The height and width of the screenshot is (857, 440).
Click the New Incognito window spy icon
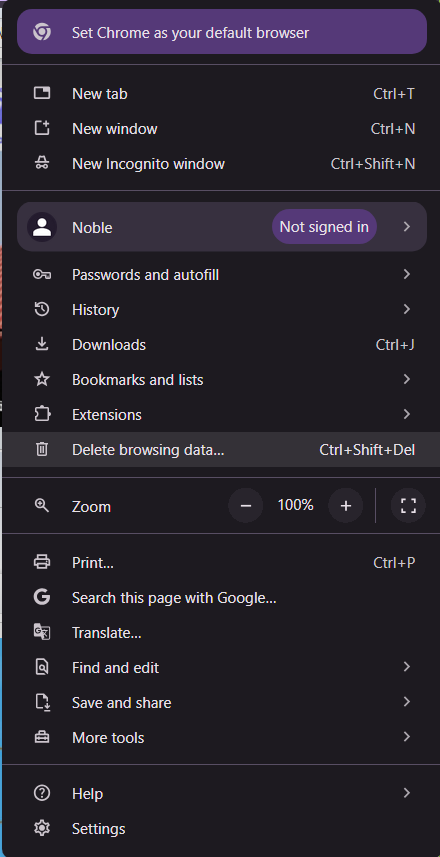(42, 163)
